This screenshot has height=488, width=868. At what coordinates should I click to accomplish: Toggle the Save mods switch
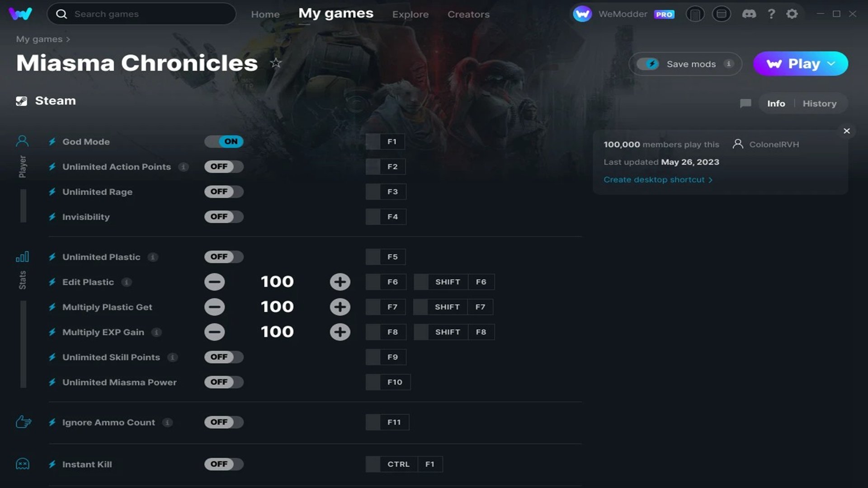(x=648, y=64)
